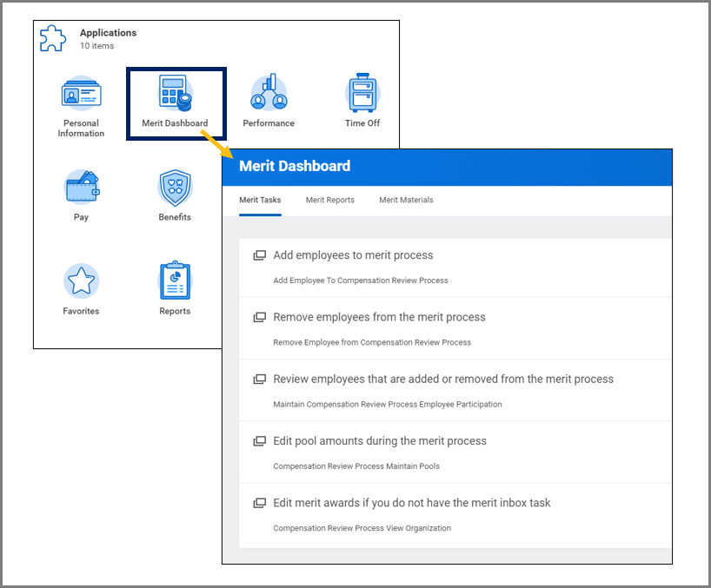Open the Pay wallet icon
This screenshot has width=711, height=588.
click(x=81, y=187)
